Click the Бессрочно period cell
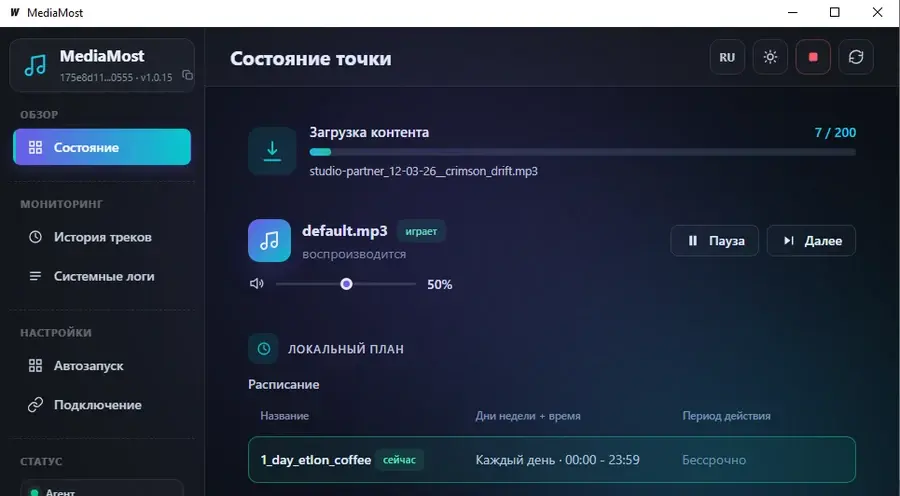Image resolution: width=900 pixels, height=496 pixels. tap(714, 460)
